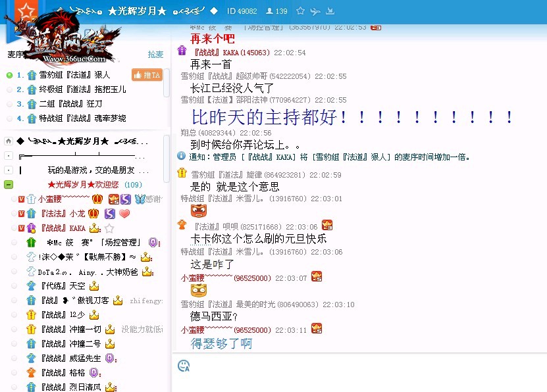This screenshot has width=547, height=392.
Task: Click the starred channel logo at top left
Action: coord(26,11)
